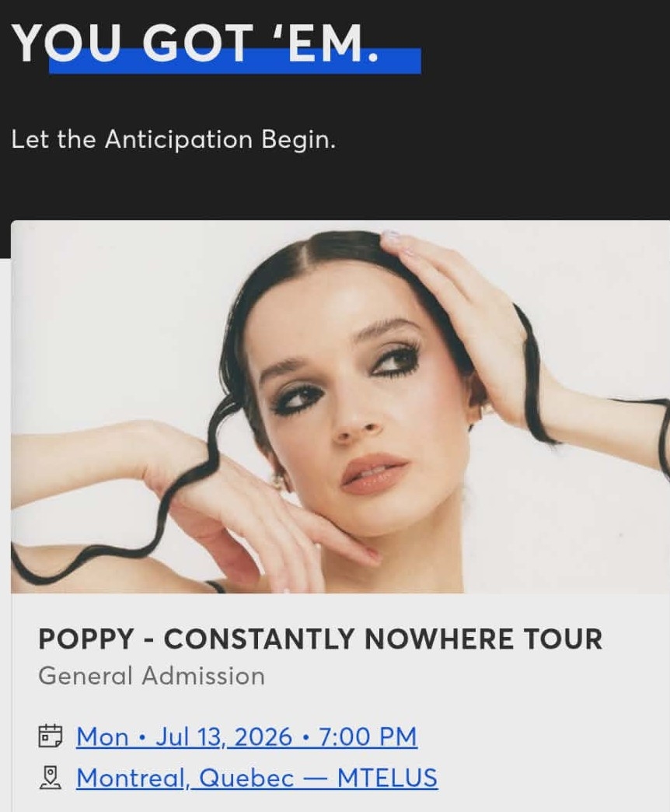Click the word "Anticipation" in the subtitle

tap(179, 140)
